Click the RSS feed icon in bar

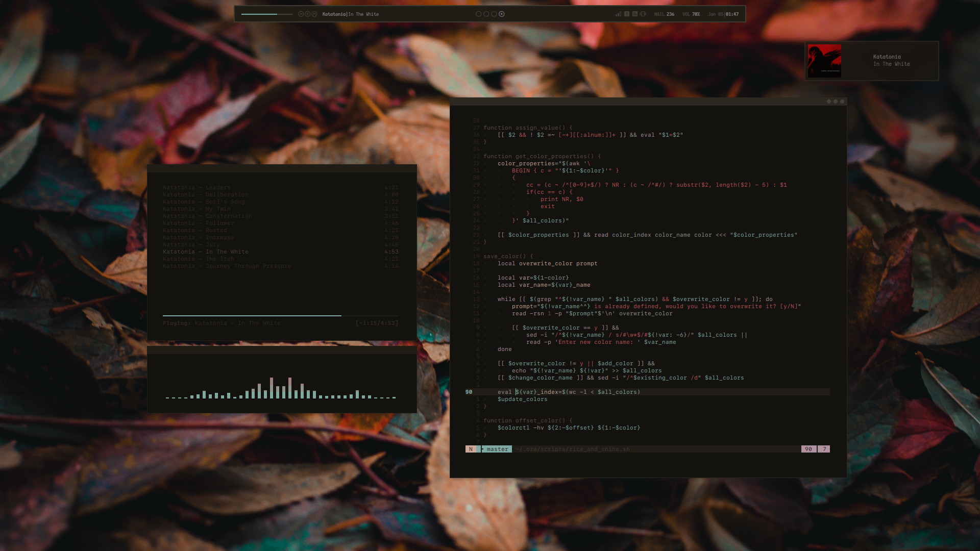[x=635, y=14]
